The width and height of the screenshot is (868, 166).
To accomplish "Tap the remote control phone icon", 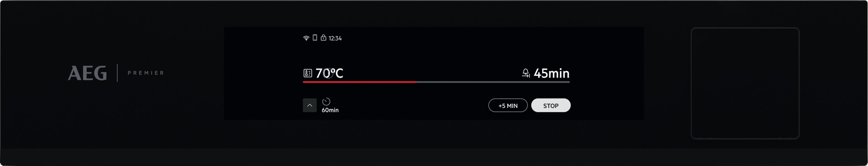I will tap(315, 38).
